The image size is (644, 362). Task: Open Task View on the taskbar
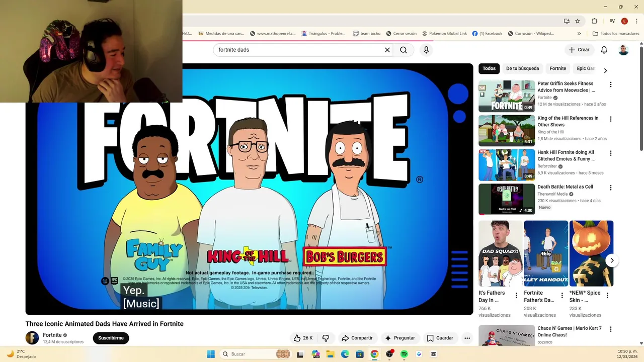300,354
